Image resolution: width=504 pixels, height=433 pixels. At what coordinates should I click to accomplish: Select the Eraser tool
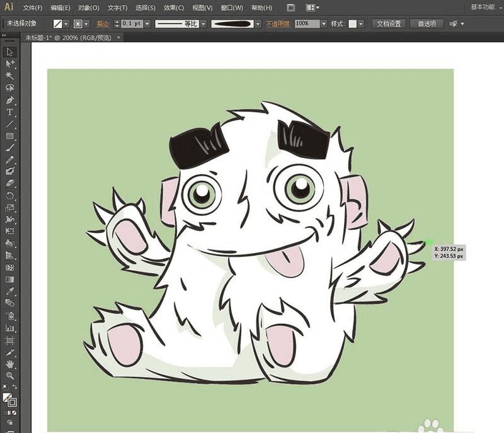pyautogui.click(x=9, y=183)
